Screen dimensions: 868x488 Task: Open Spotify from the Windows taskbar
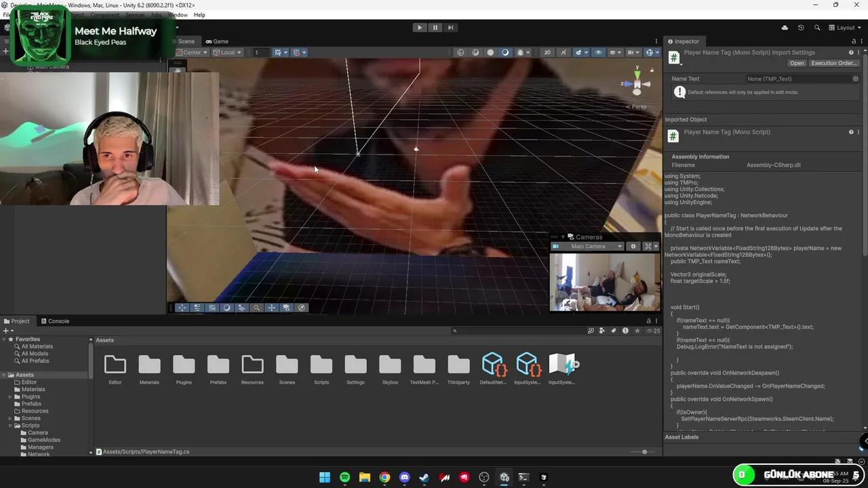point(344,477)
